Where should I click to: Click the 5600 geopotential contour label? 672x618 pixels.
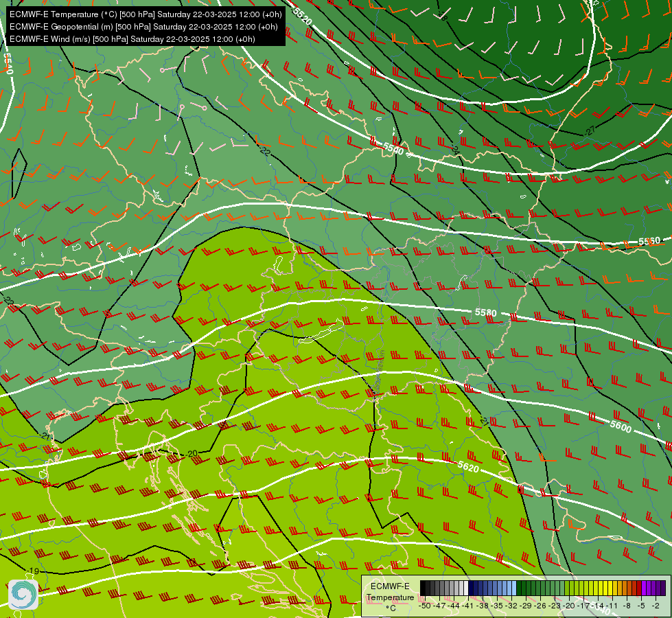pyautogui.click(x=621, y=426)
